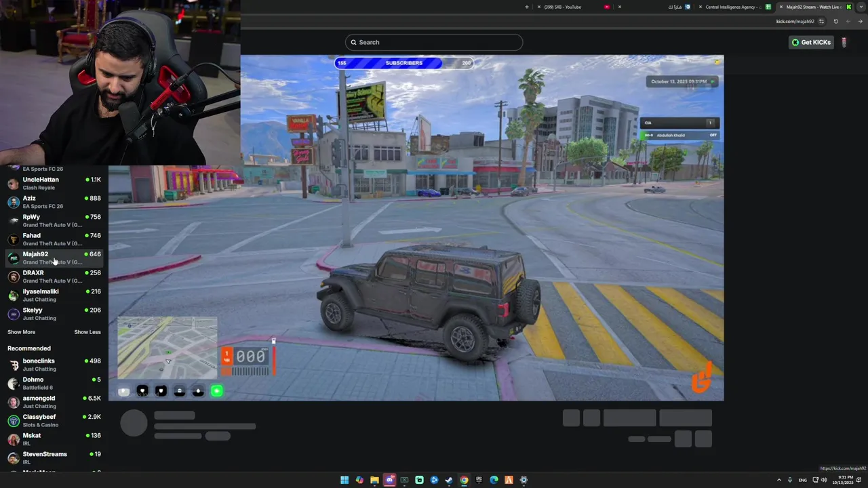Open Majah92 channel link in sidebar
This screenshot has height=488, width=868.
tap(54, 258)
